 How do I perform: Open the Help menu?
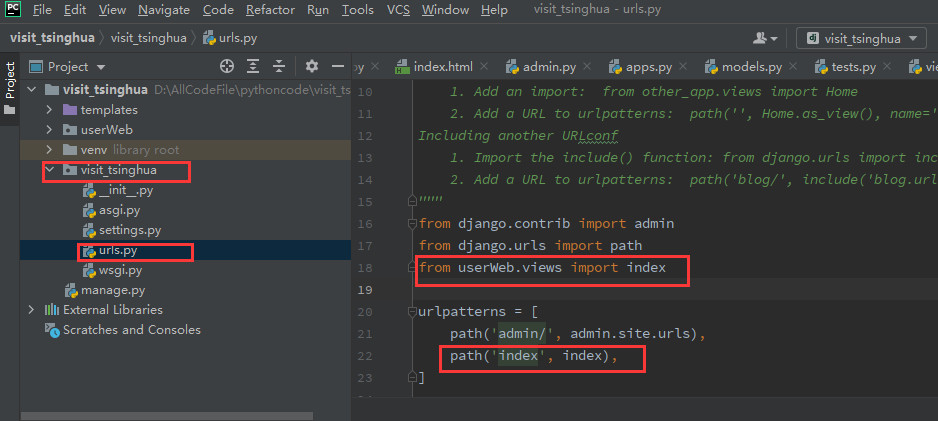pos(494,10)
